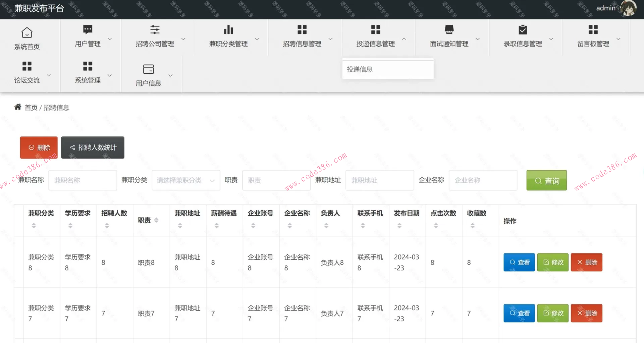Click the 系统首页 home icon
This screenshot has width=644, height=343.
click(x=27, y=33)
